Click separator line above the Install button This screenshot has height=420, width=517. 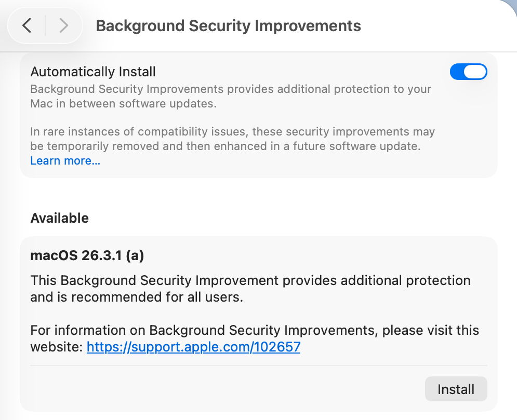point(258,365)
